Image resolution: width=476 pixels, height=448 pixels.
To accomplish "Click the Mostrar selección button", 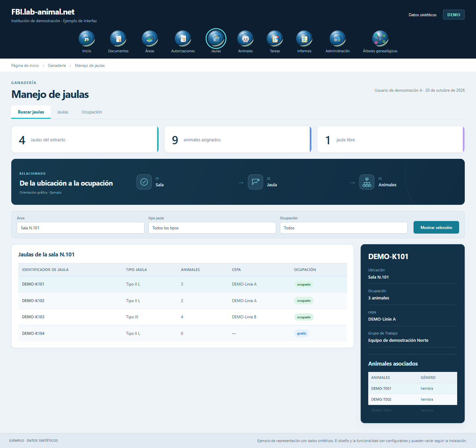I will click(436, 227).
